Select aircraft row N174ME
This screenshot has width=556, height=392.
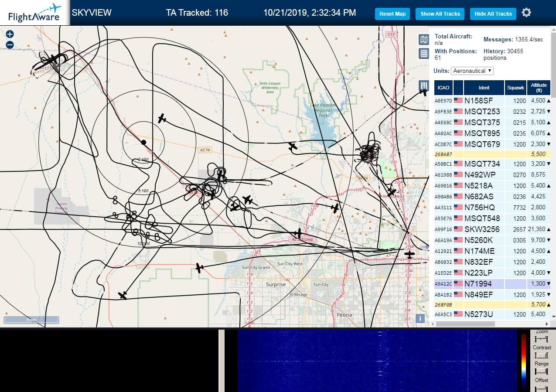[492, 251]
